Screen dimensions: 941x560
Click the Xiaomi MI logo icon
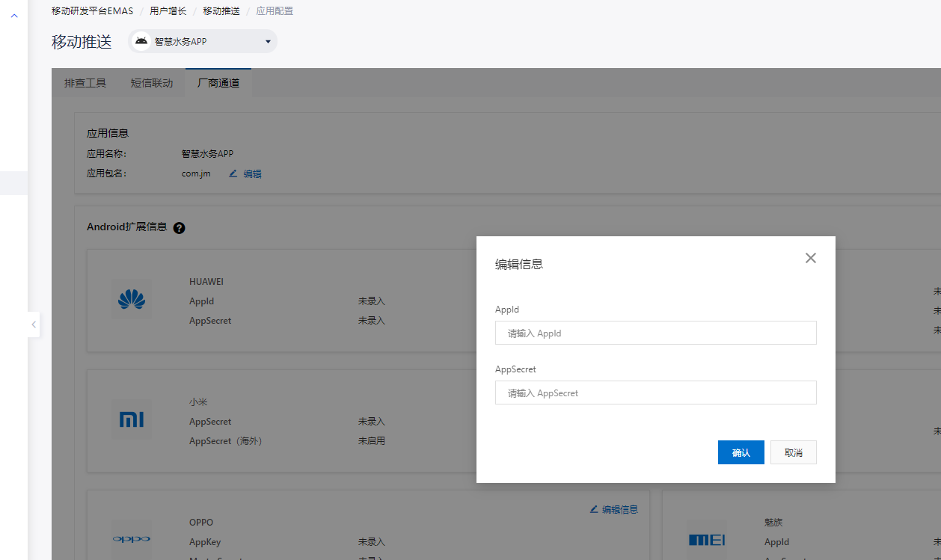[132, 420]
